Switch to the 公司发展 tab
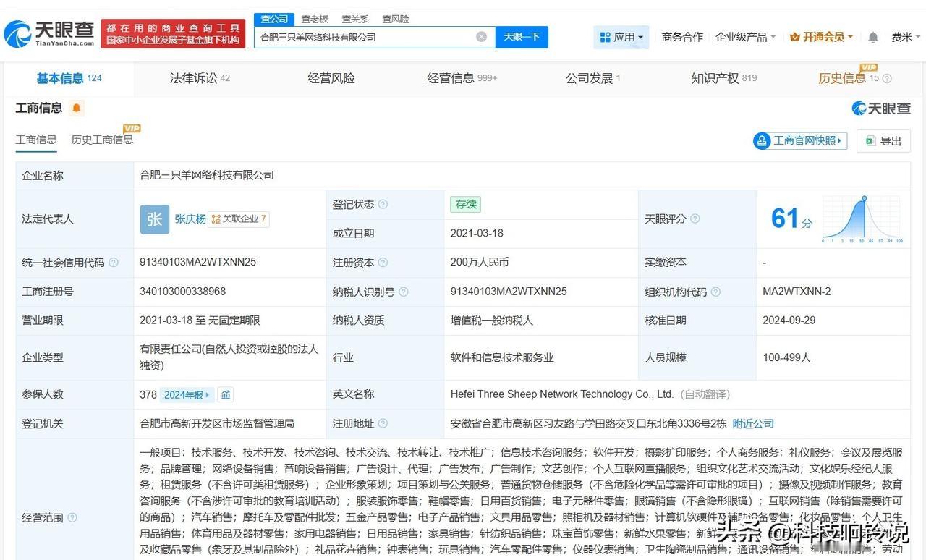926x560 pixels. (593, 78)
